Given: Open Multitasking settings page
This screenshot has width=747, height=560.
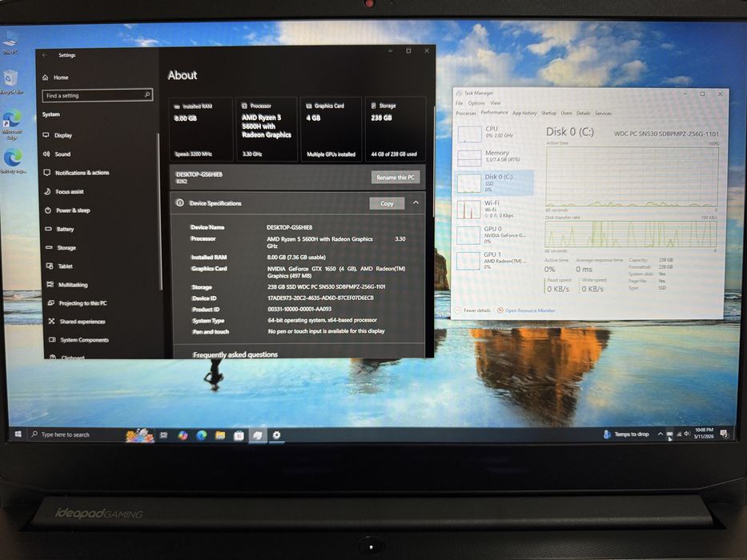Looking at the screenshot, I should click(x=67, y=285).
